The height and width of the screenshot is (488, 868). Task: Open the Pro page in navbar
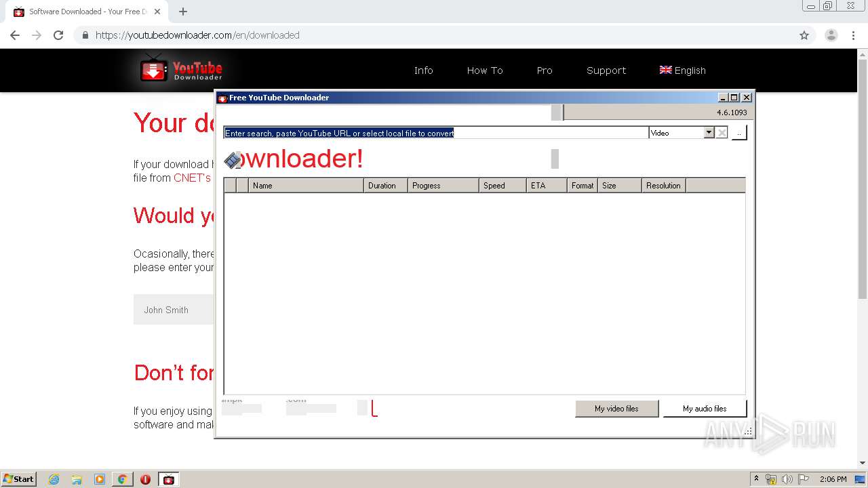pos(545,70)
